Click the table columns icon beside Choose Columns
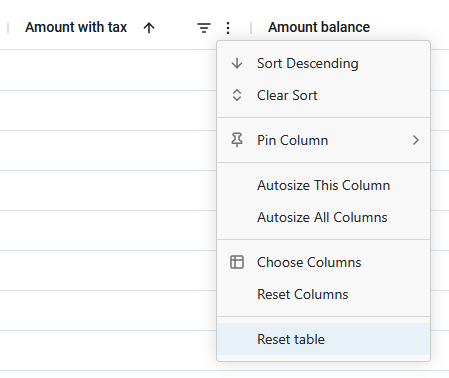Screen dimensions: 449x378 237,262
